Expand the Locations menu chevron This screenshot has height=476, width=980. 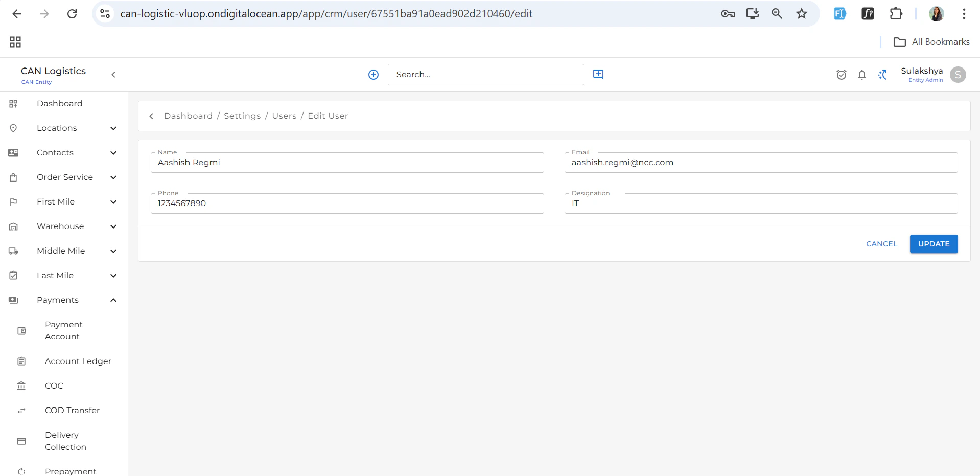coord(113,128)
